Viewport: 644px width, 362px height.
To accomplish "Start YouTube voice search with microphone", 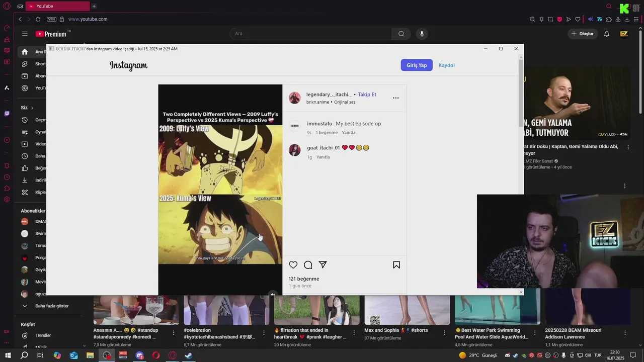I will (x=422, y=34).
